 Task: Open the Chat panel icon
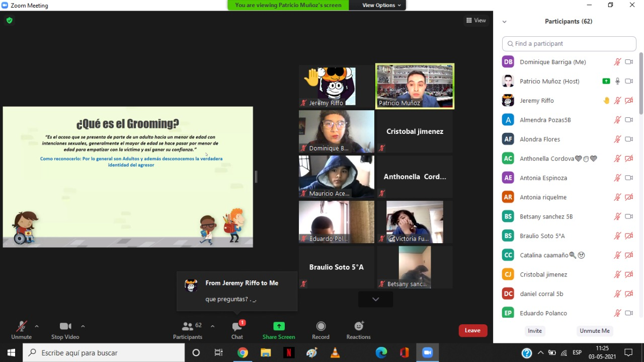click(x=237, y=327)
